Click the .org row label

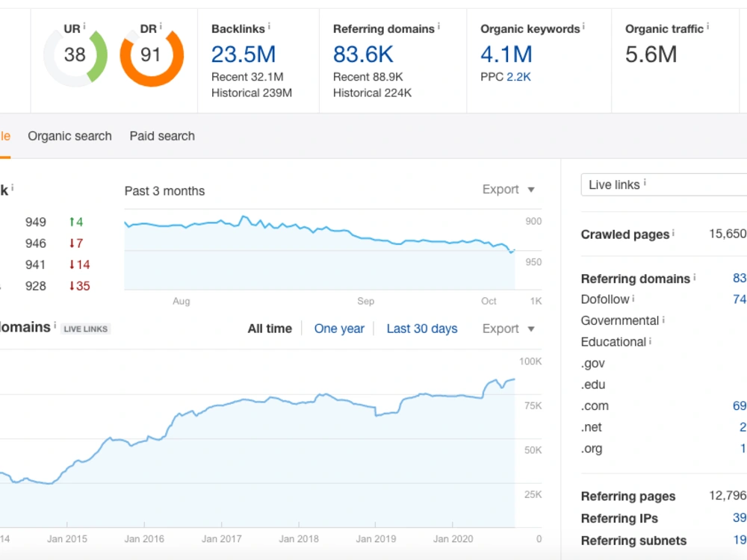click(x=592, y=449)
